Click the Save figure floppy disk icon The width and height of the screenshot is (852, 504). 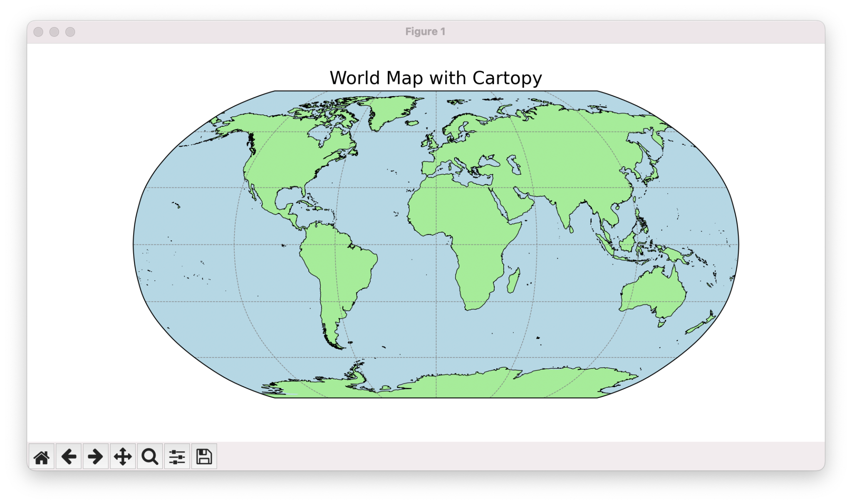click(x=203, y=456)
